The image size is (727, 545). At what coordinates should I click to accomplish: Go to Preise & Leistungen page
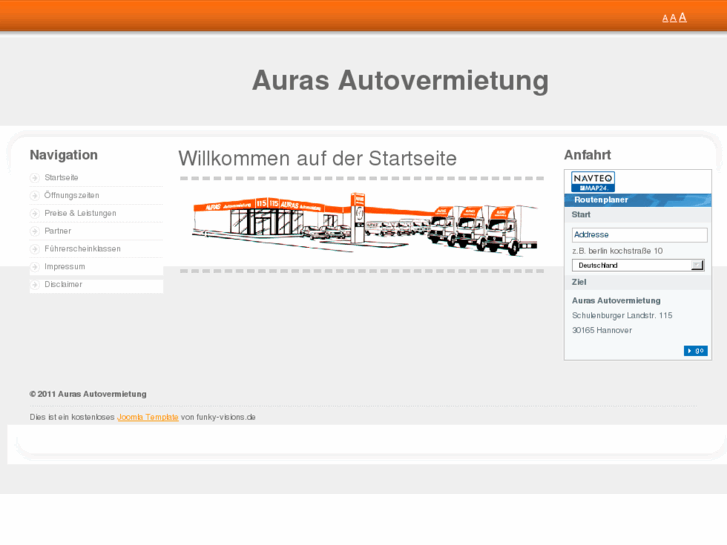pos(80,213)
